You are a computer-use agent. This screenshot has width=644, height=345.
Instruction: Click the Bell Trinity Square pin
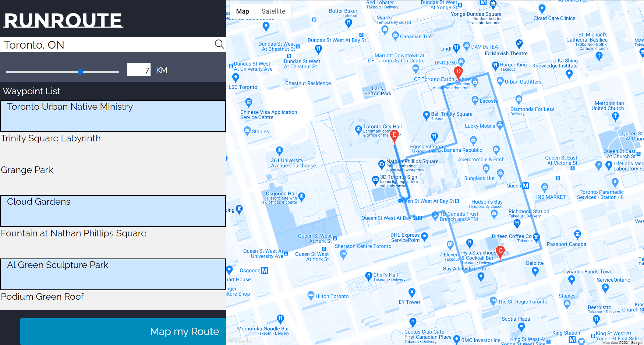coord(426,115)
